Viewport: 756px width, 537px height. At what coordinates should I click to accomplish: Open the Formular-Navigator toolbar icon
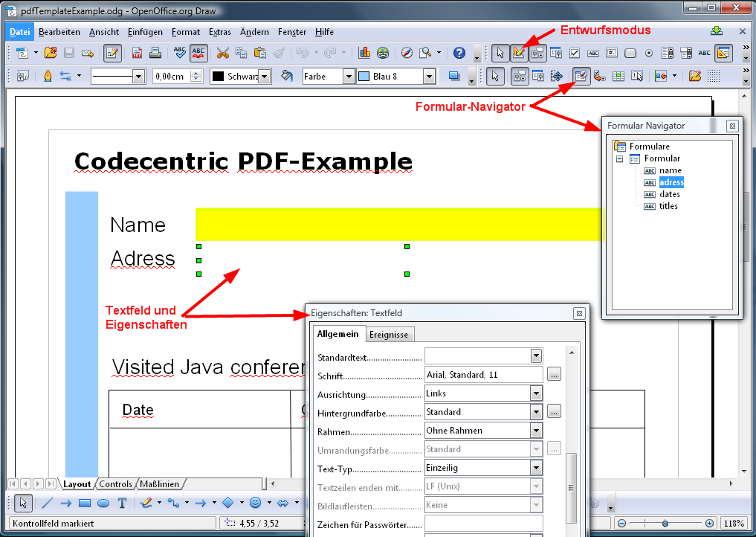(581, 76)
